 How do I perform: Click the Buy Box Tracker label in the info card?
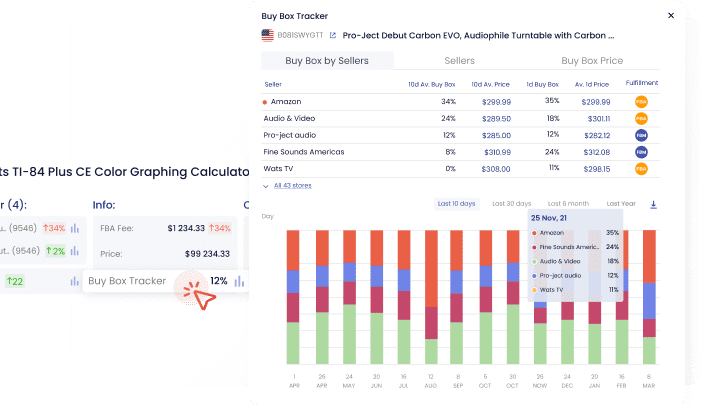click(x=127, y=281)
